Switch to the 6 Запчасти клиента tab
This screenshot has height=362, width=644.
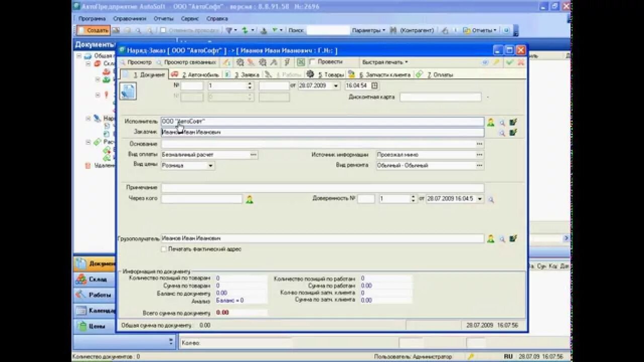point(380,74)
